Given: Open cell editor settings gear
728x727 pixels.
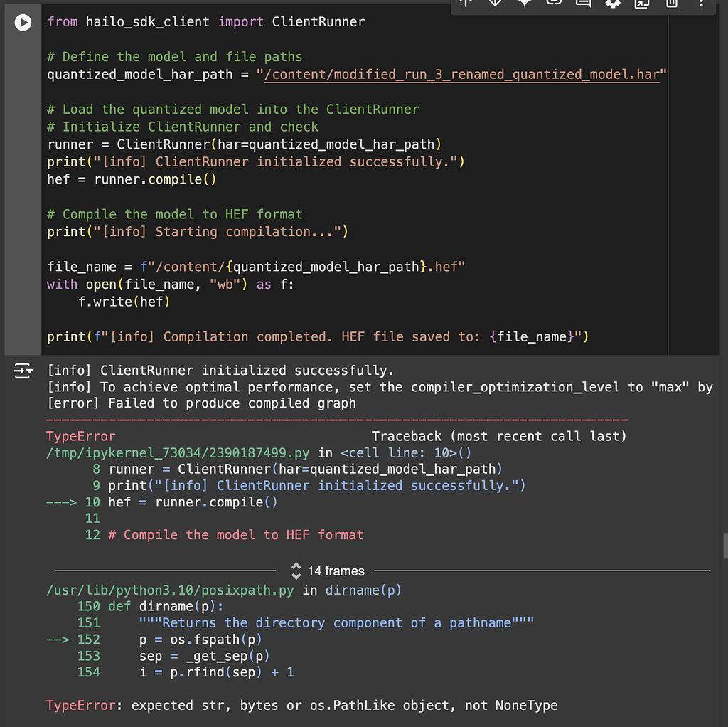Looking at the screenshot, I should tap(613, 4).
